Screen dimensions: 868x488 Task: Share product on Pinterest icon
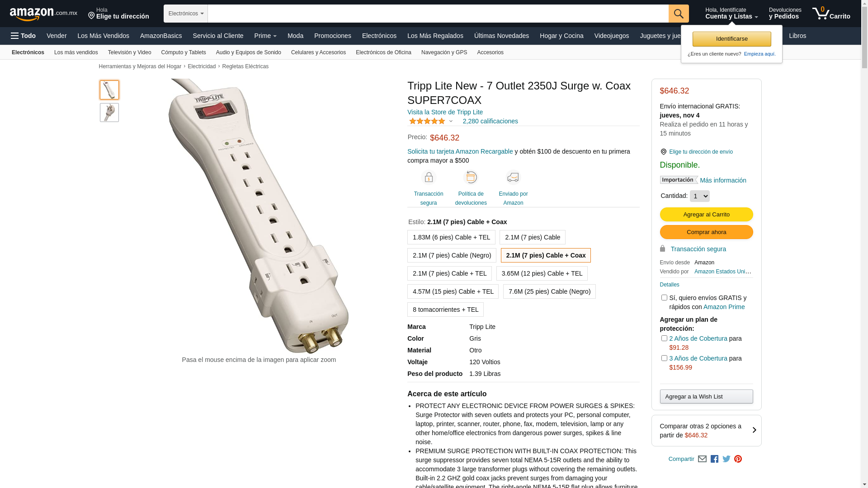[x=738, y=459]
